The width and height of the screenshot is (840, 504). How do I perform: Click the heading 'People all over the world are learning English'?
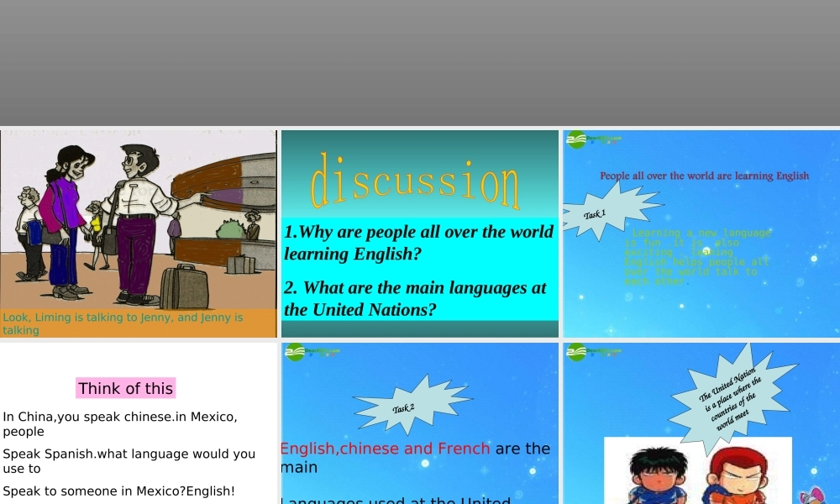click(704, 176)
